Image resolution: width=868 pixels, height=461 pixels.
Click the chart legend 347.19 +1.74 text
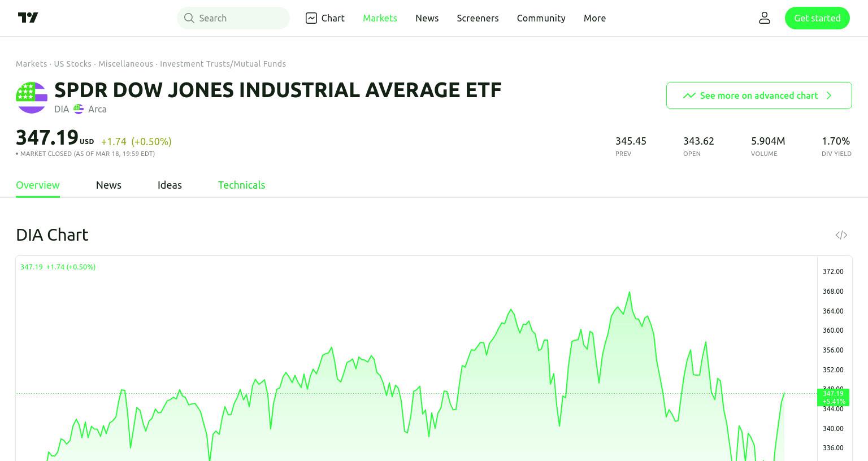click(58, 267)
